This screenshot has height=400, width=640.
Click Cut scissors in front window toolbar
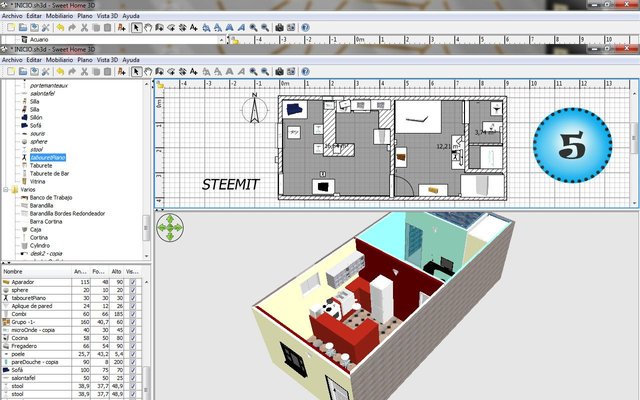(84, 71)
